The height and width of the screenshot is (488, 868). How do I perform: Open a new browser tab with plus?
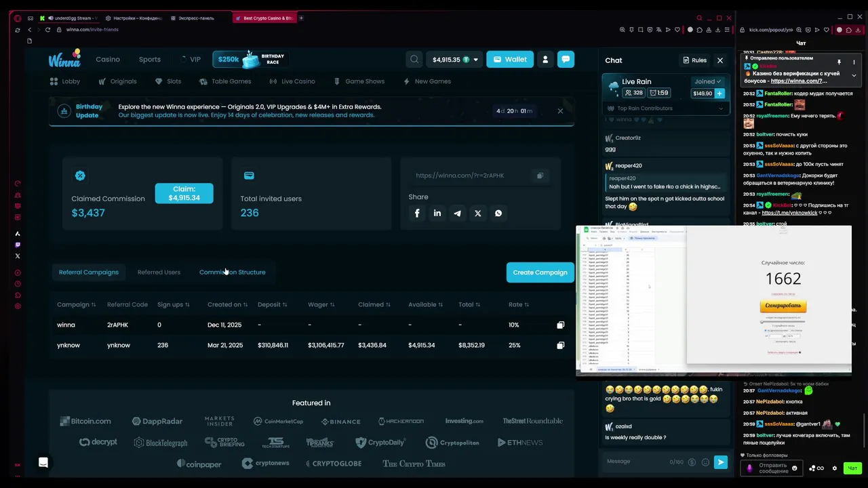301,18
